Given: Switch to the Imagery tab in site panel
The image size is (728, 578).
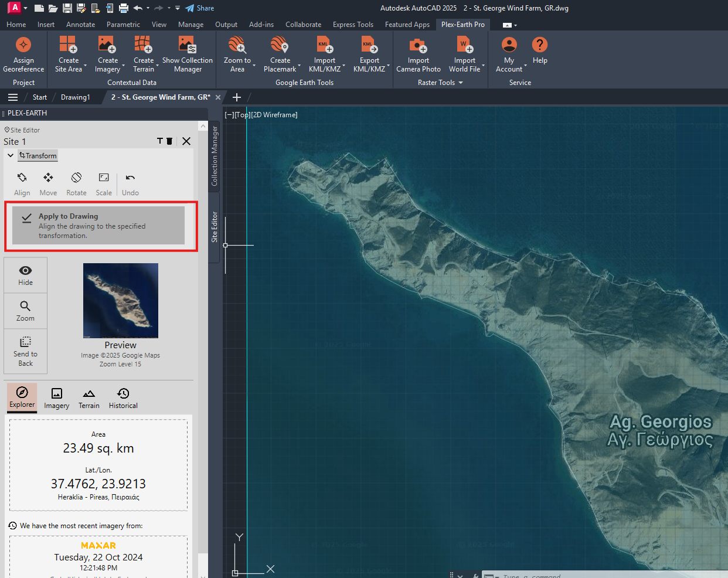Looking at the screenshot, I should click(57, 397).
